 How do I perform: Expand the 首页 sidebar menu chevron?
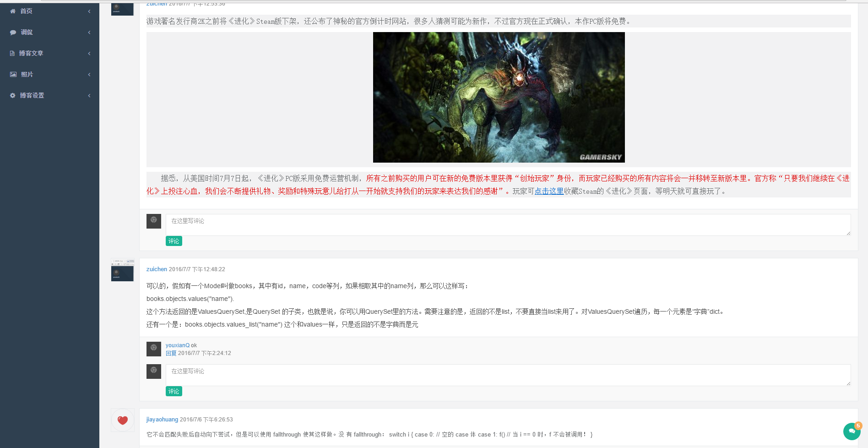tap(89, 11)
